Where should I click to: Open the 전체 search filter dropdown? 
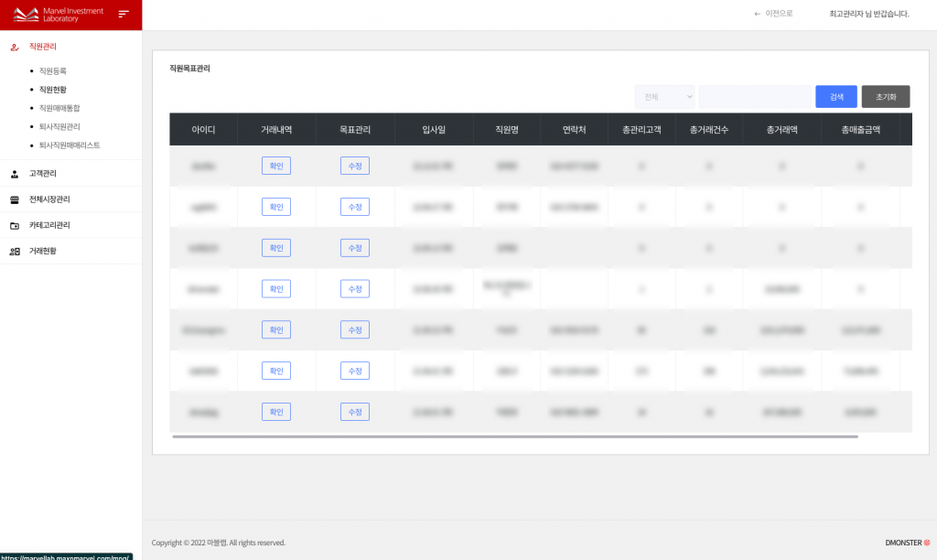(664, 97)
